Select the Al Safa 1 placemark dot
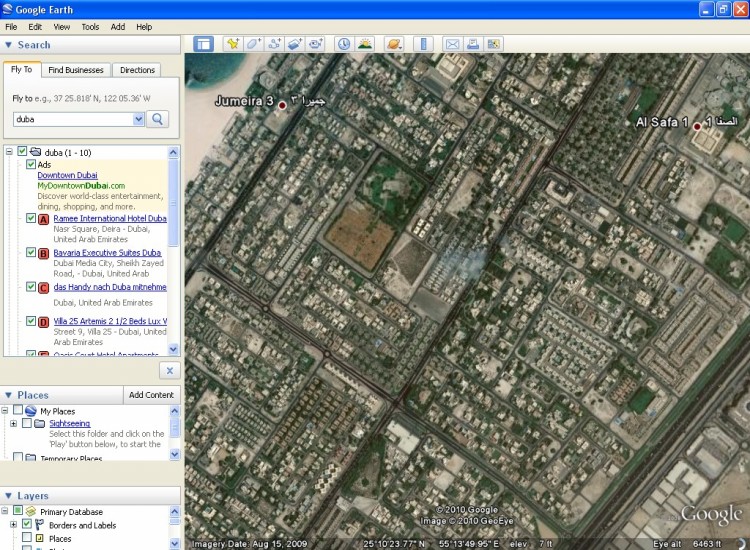Viewport: 750px width, 550px height. coord(697,126)
